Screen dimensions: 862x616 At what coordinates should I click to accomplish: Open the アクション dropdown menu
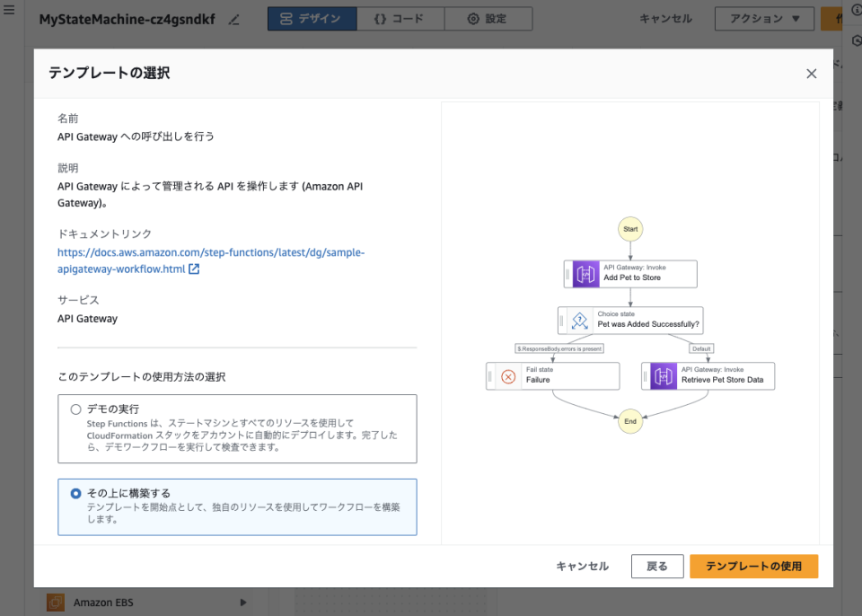[764, 18]
